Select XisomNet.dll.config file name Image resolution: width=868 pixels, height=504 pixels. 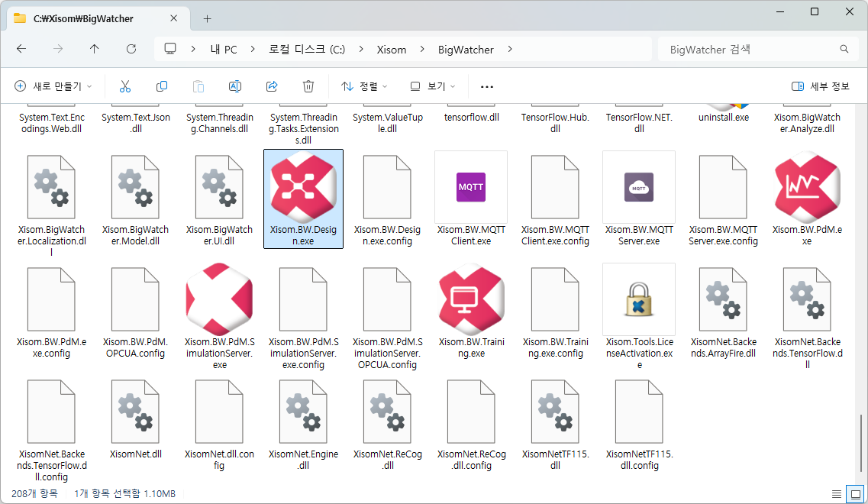pos(220,460)
